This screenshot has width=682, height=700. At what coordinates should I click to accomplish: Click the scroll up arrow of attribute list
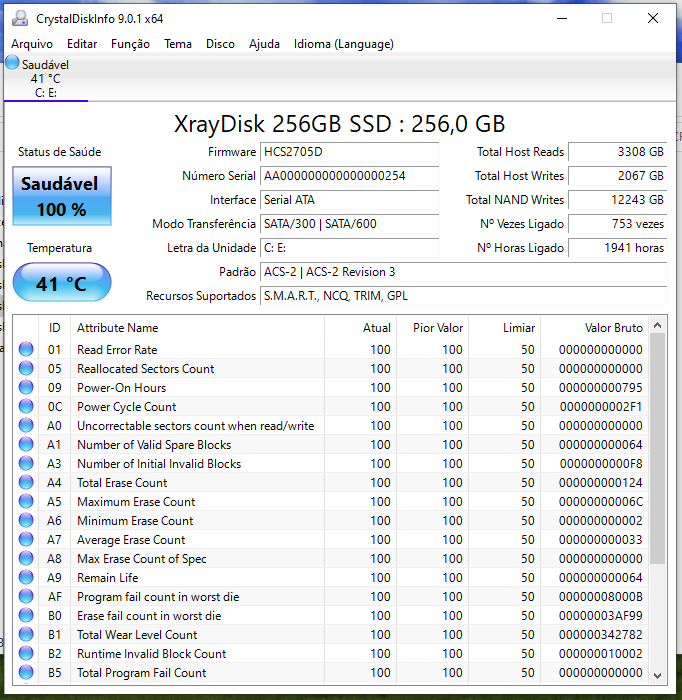[x=657, y=325]
